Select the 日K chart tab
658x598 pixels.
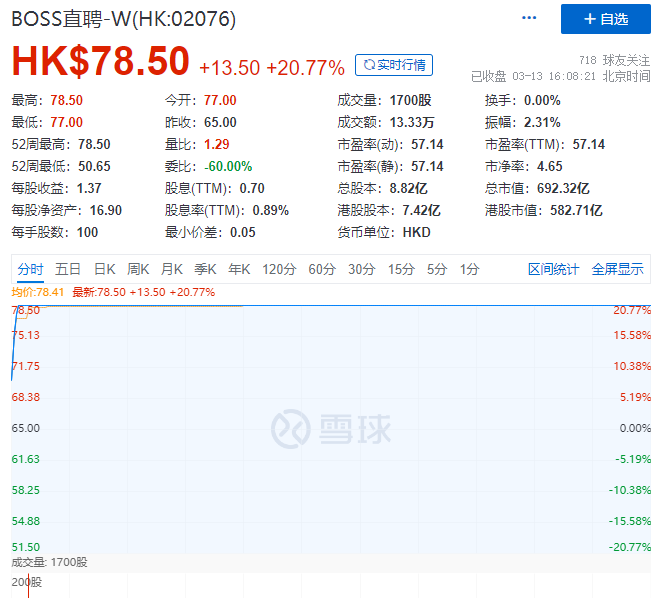click(105, 269)
